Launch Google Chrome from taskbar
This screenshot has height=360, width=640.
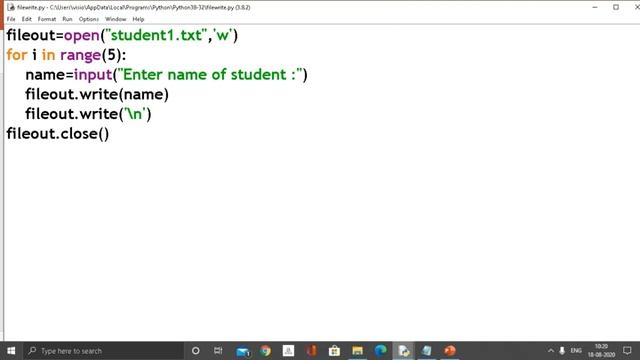click(266, 351)
